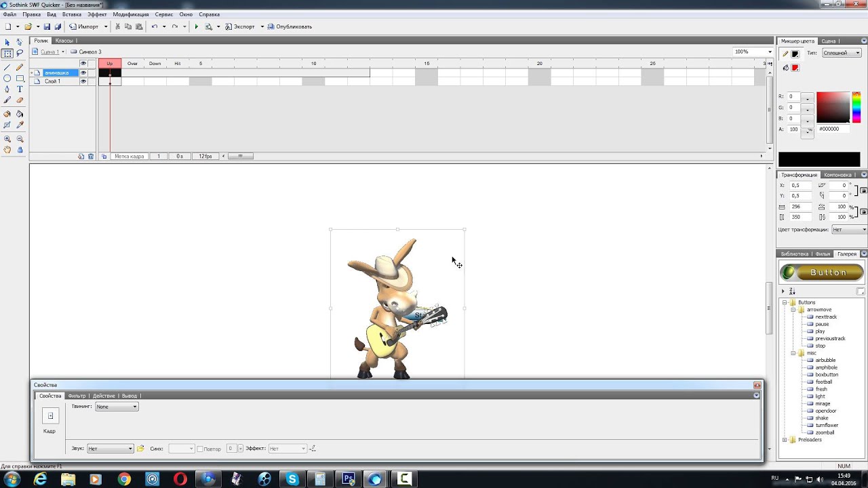
Task: Open the Файл menu
Action: [9, 14]
